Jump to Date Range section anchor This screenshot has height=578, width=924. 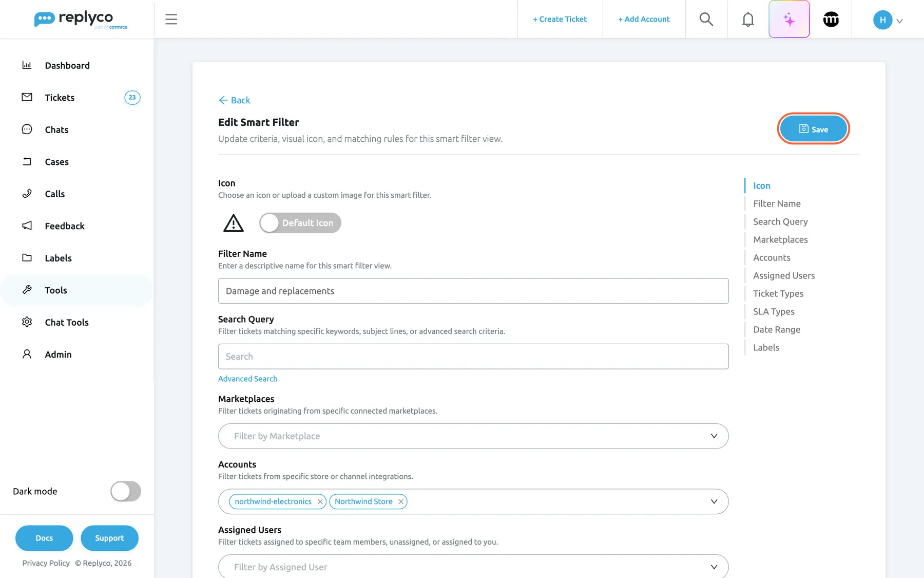tap(777, 330)
